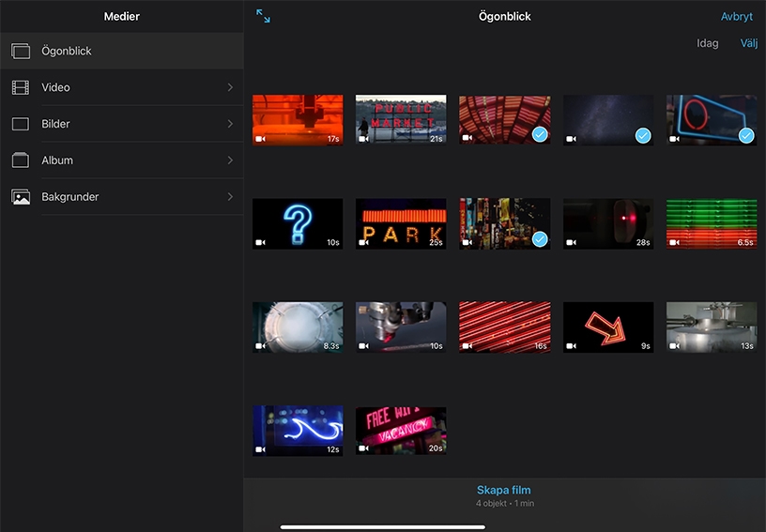Deselect the red neon circles clip checkmark
The width and height of the screenshot is (766, 532).
[540, 134]
